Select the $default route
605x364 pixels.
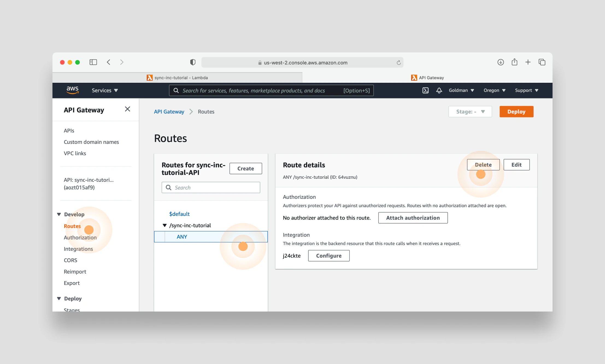179,214
